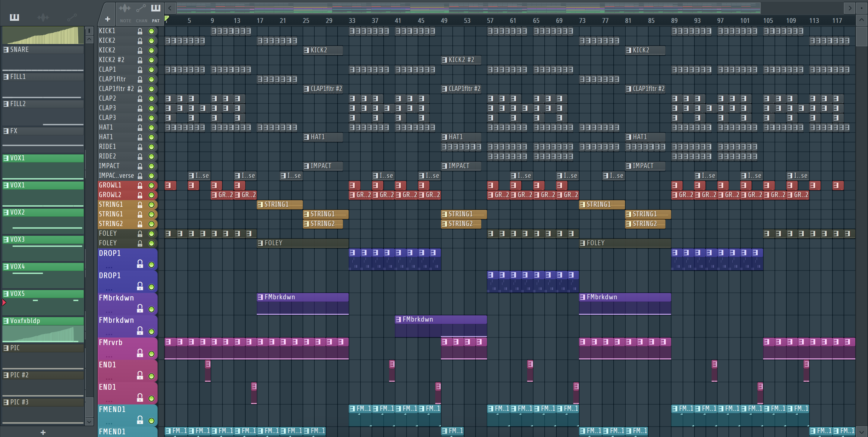
Task: Click the SNARE pattern icon in picker
Action: click(x=6, y=49)
